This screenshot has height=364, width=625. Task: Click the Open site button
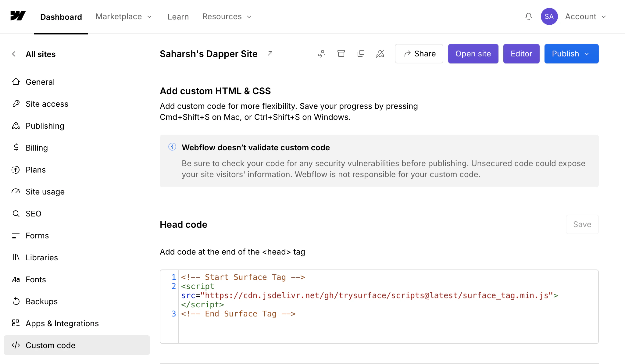pyautogui.click(x=473, y=54)
